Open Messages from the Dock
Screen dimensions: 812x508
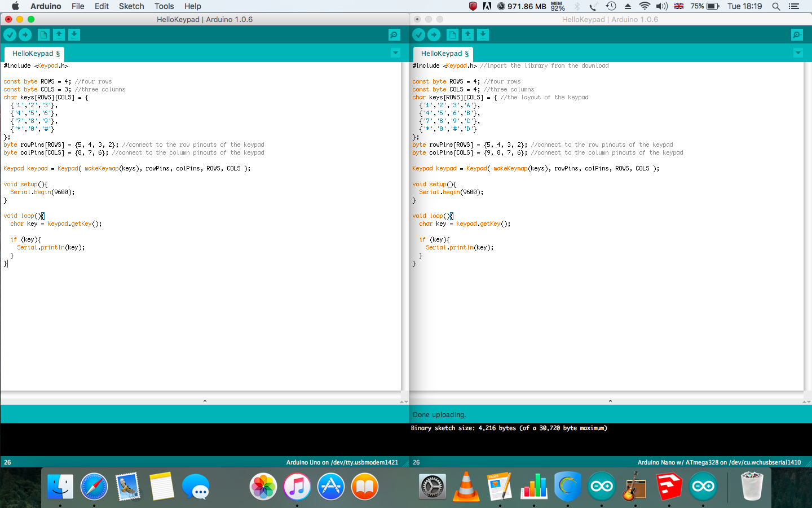pyautogui.click(x=196, y=487)
